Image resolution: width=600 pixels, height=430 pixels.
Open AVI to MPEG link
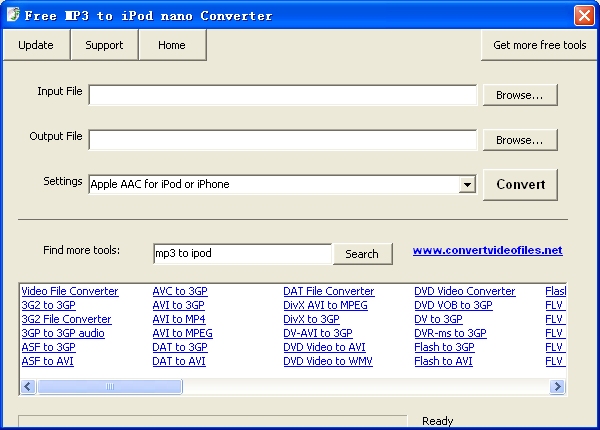(183, 333)
